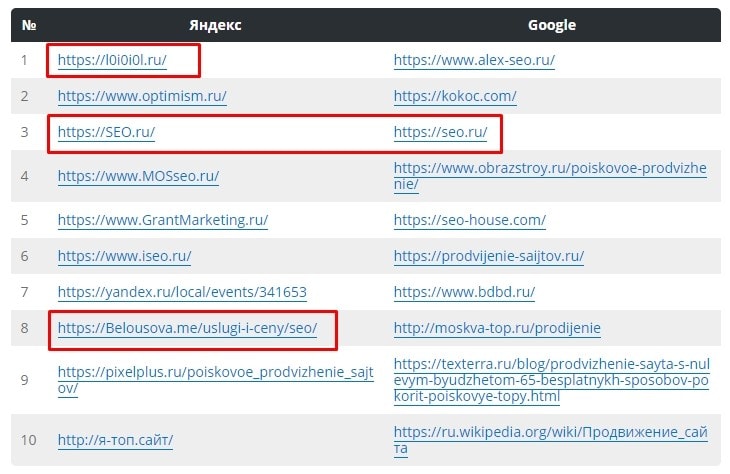Open the https://l0i0i0l.ru/ link
Screen dimensions: 730x474
click(112, 60)
